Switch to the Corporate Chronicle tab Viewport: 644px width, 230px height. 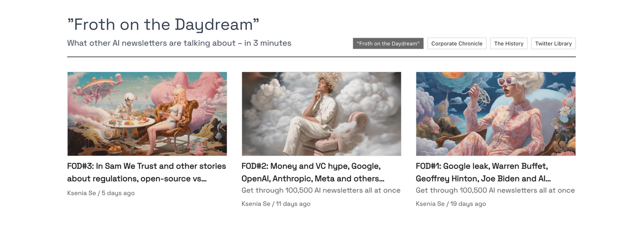457,43
